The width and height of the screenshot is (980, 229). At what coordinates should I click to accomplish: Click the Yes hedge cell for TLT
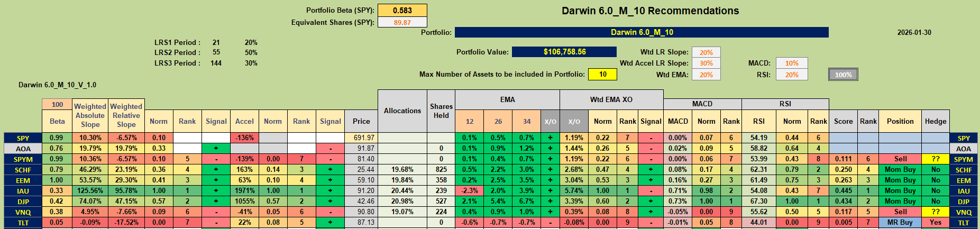(936, 222)
